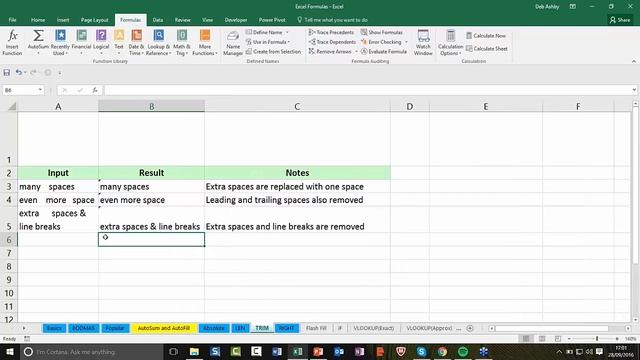640x360 pixels.
Task: Adjust the zoom slider handle
Action: (x=597, y=339)
